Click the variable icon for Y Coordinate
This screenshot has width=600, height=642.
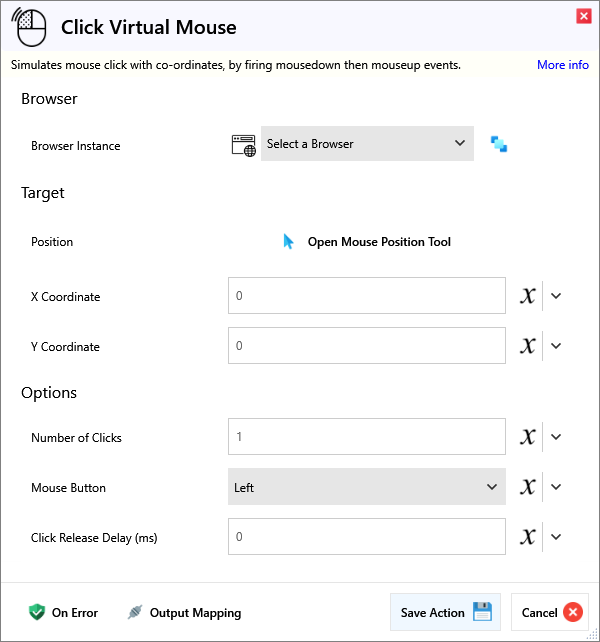528,346
